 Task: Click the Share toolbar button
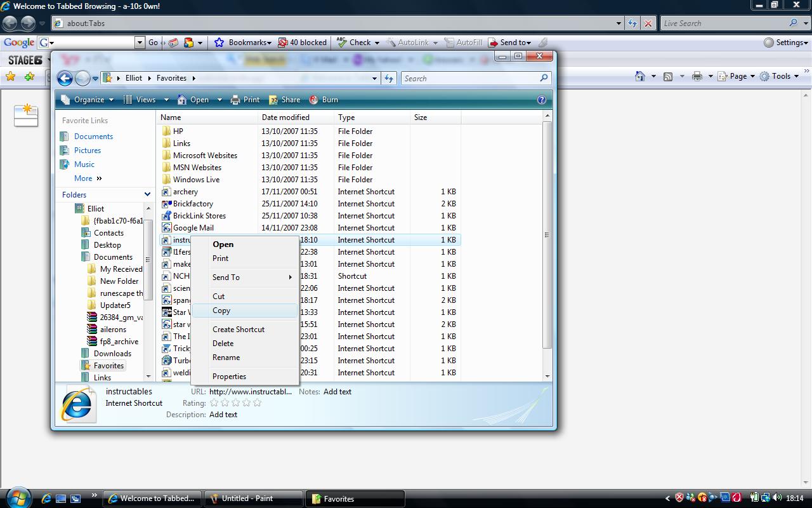[x=285, y=100]
